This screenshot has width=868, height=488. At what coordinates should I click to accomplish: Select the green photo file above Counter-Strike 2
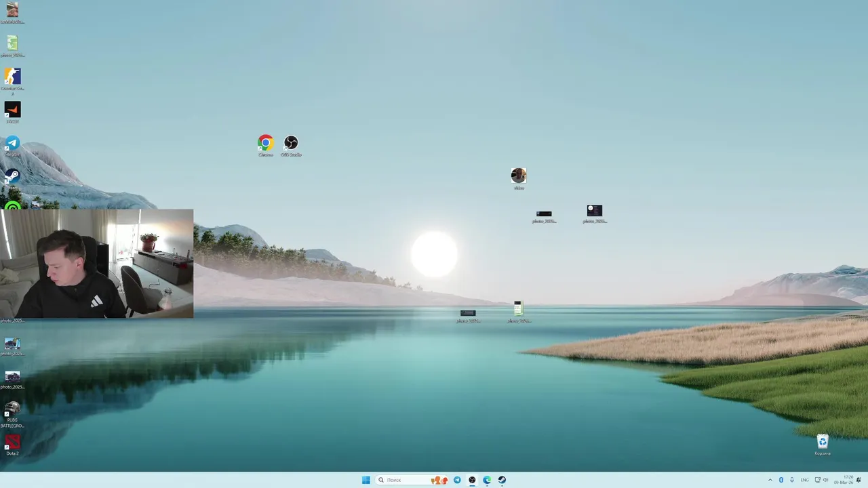tap(12, 46)
